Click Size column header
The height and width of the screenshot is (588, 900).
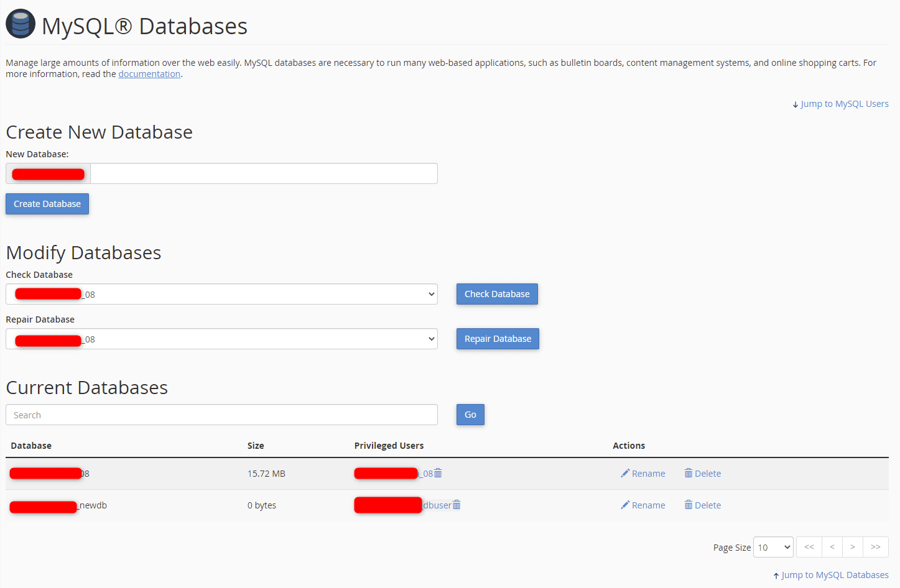tap(256, 446)
